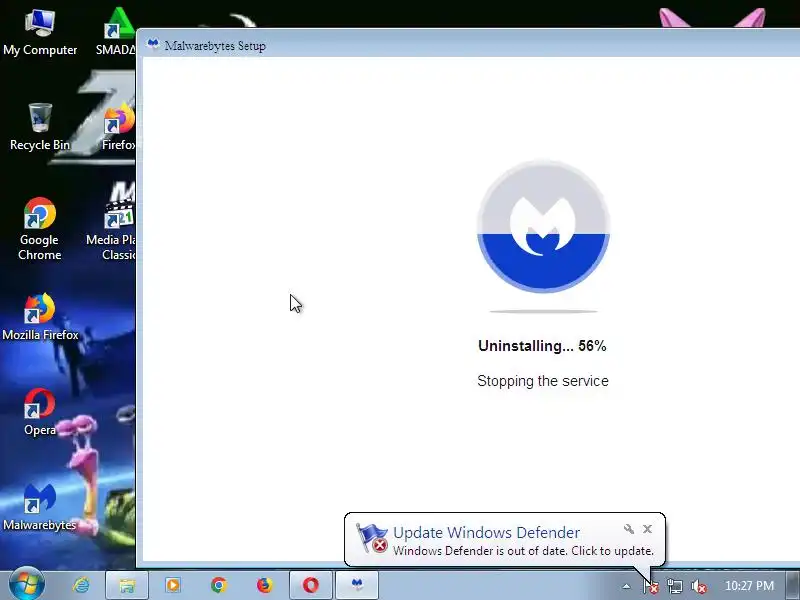The image size is (800, 600).
Task: Open My Computer desktop icon
Action: [40, 32]
